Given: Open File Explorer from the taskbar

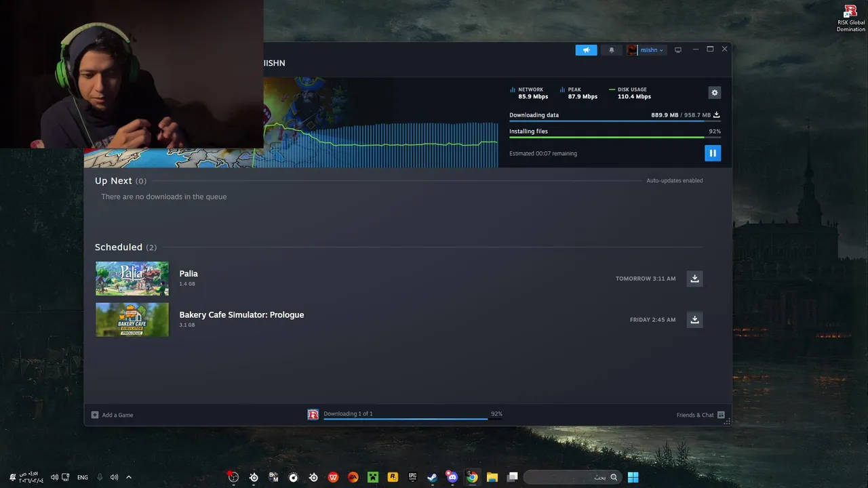Looking at the screenshot, I should [x=492, y=477].
